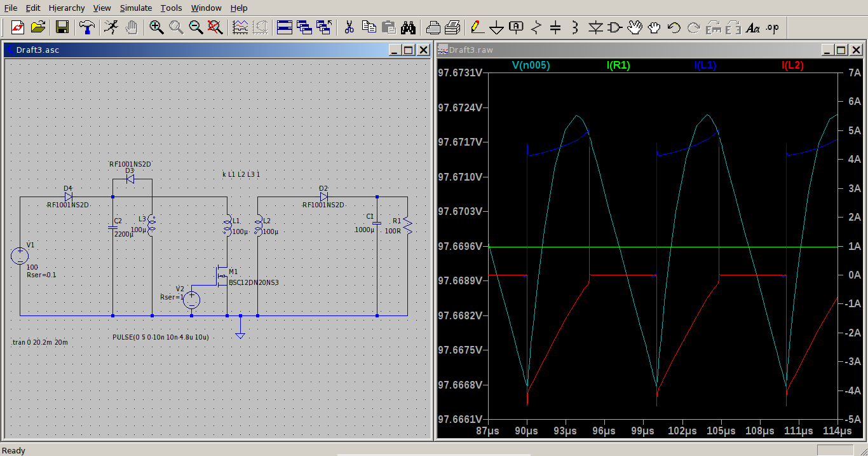Click the Open file folder icon
The image size is (868, 456).
pyautogui.click(x=38, y=27)
